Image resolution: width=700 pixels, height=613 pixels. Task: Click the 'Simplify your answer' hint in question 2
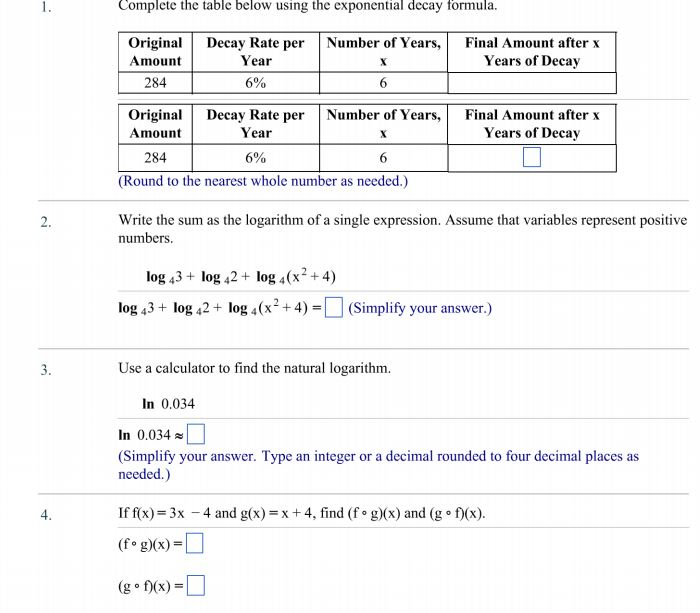pos(420,307)
